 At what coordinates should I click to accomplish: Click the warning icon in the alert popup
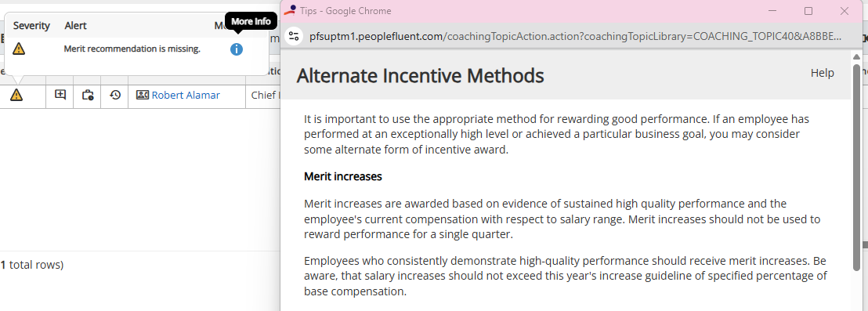pyautogui.click(x=20, y=49)
